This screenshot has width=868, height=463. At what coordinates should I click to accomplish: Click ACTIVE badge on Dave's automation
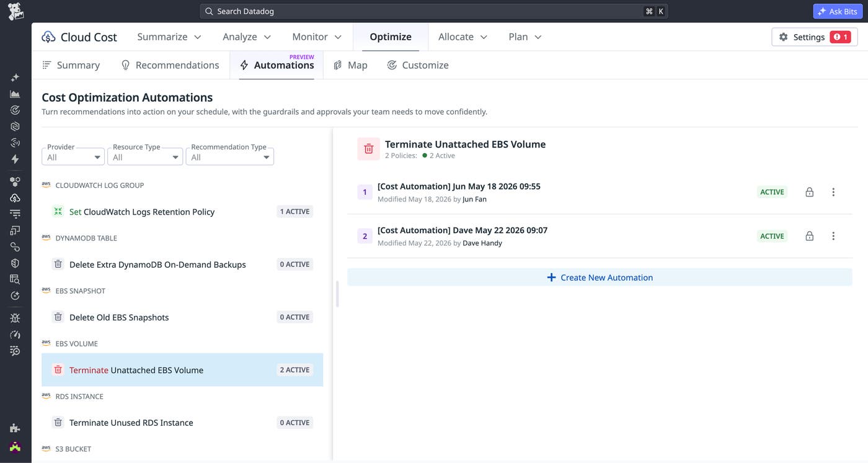[772, 236]
